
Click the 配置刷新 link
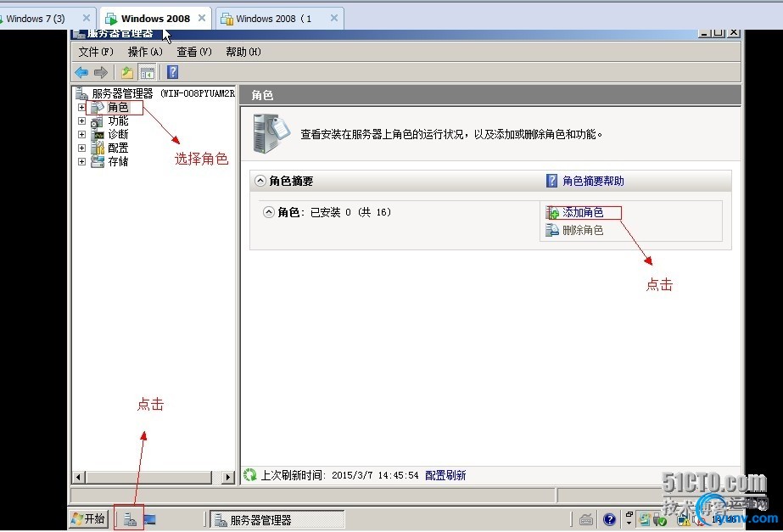tap(445, 475)
